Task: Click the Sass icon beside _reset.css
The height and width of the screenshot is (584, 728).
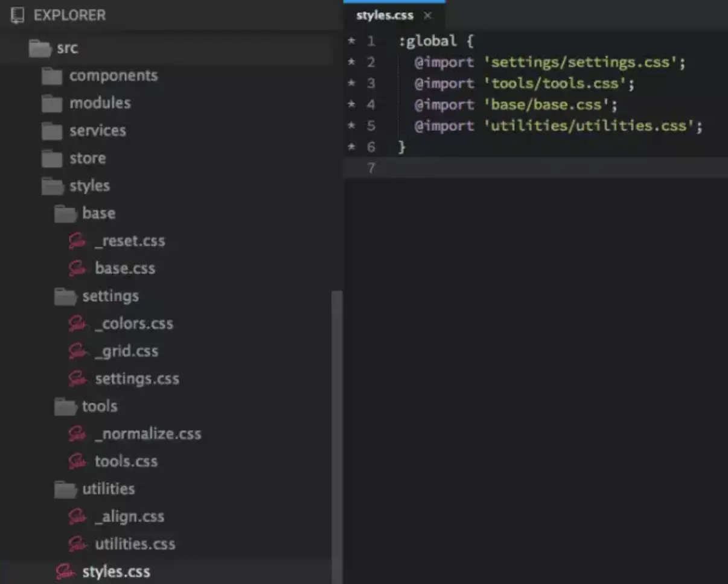Action: coord(77,241)
